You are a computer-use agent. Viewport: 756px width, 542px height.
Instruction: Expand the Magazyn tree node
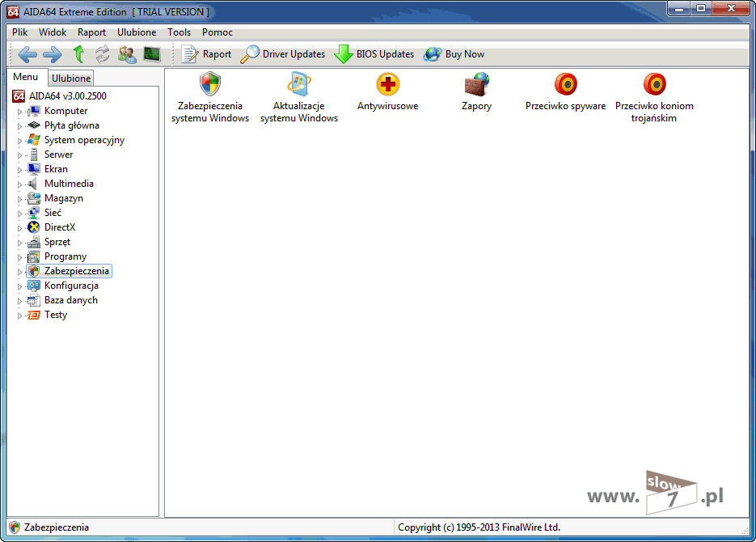point(19,199)
